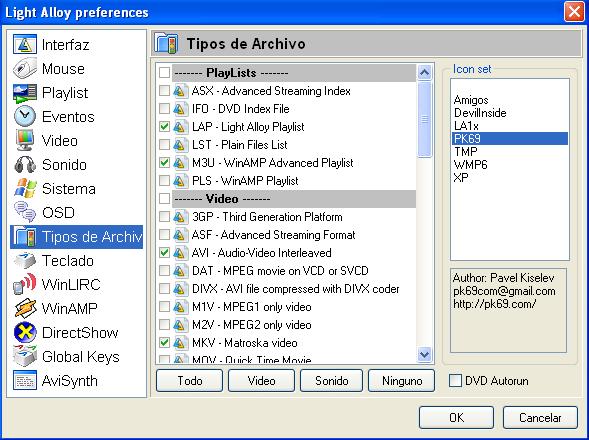Click the Cancelar button

tap(540, 417)
